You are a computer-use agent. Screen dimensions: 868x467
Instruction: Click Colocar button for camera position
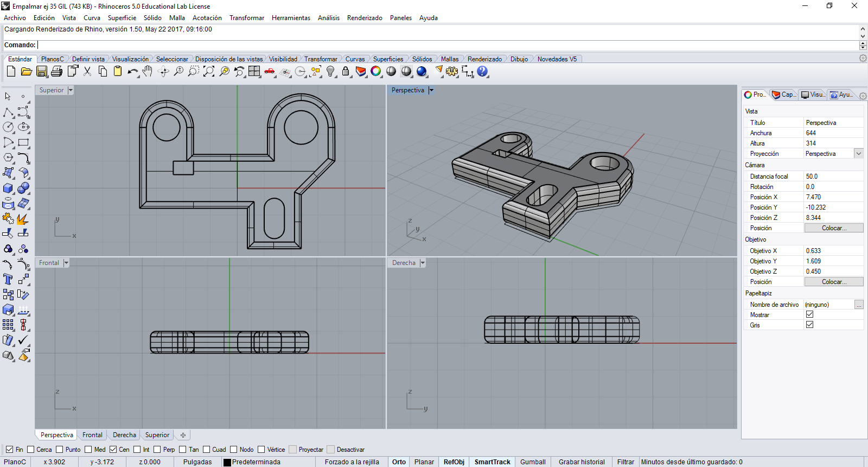point(833,228)
